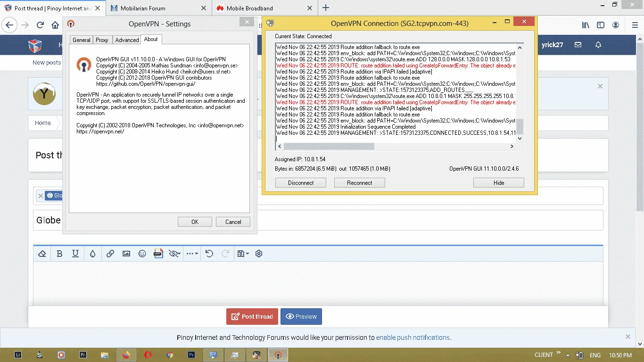Viewport: 644px width, 362px height.
Task: Insert a link with the chain icon
Action: click(110, 254)
